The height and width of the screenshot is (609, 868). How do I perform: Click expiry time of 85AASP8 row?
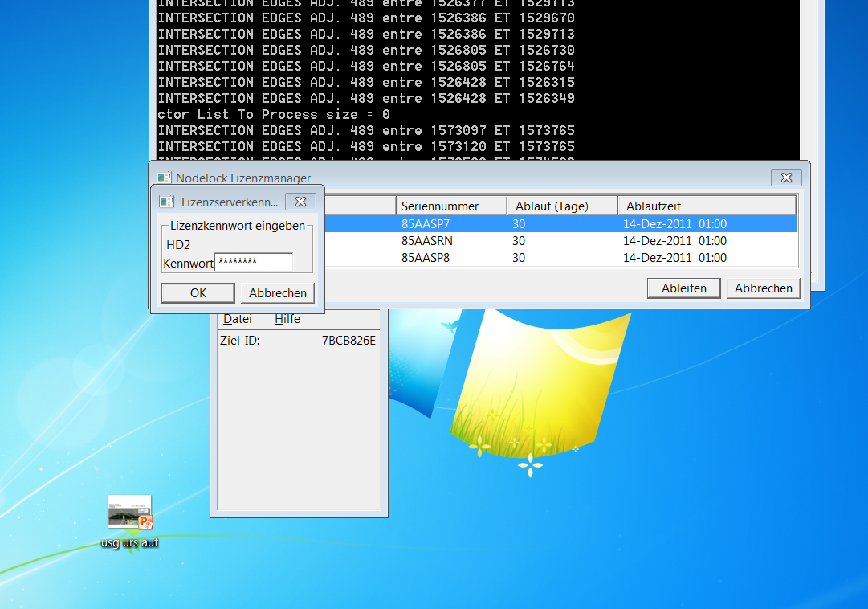pyautogui.click(x=674, y=258)
